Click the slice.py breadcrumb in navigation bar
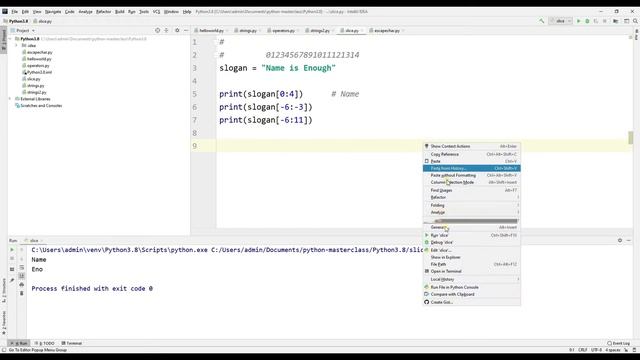 [42, 21]
